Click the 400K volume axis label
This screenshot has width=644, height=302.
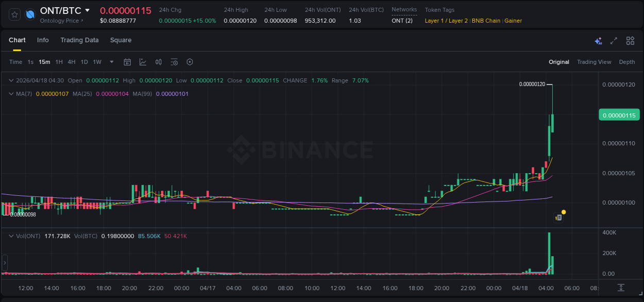click(609, 232)
